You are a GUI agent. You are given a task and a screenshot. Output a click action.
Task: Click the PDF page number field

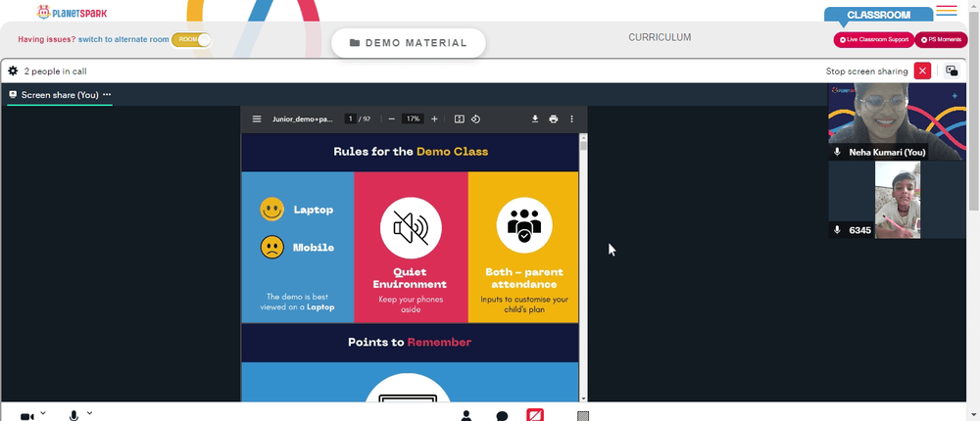coord(351,118)
